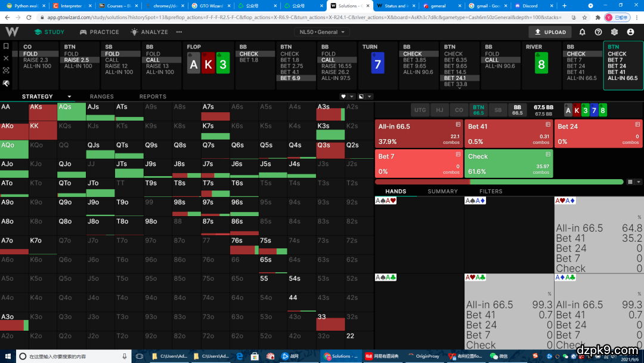Image resolution: width=644 pixels, height=363 pixels.
Task: Select the All-in 66.5 red action card
Action: [419, 134]
